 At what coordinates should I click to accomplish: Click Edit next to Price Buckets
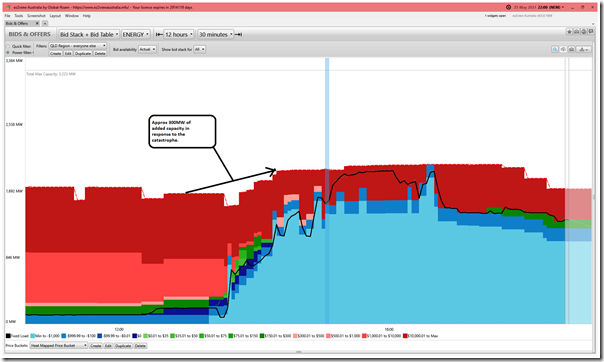pos(108,346)
